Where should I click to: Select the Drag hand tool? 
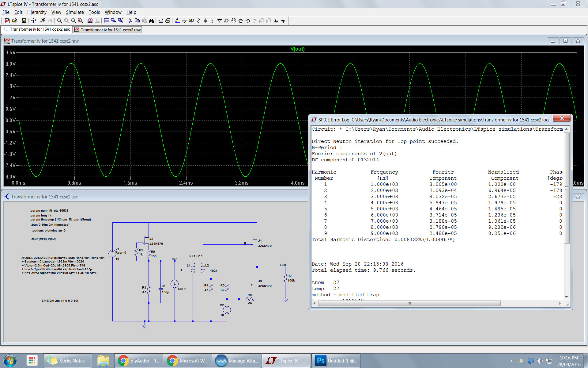(x=241, y=21)
